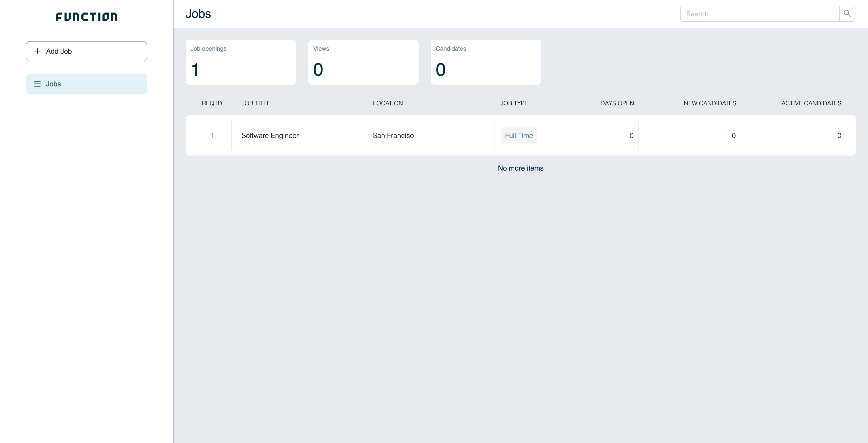Focus the Search input field
Image resolution: width=868 pixels, height=443 pixels.
pos(759,14)
